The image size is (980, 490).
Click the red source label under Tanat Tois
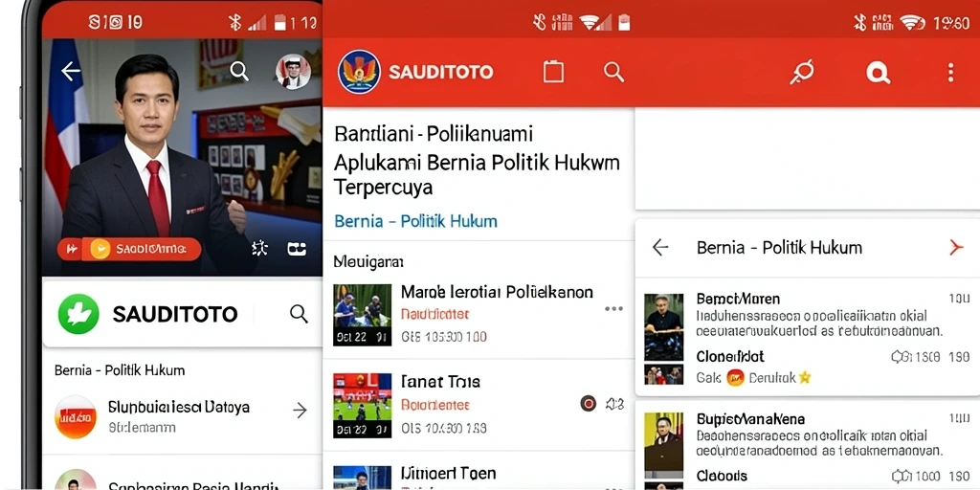coord(435,405)
